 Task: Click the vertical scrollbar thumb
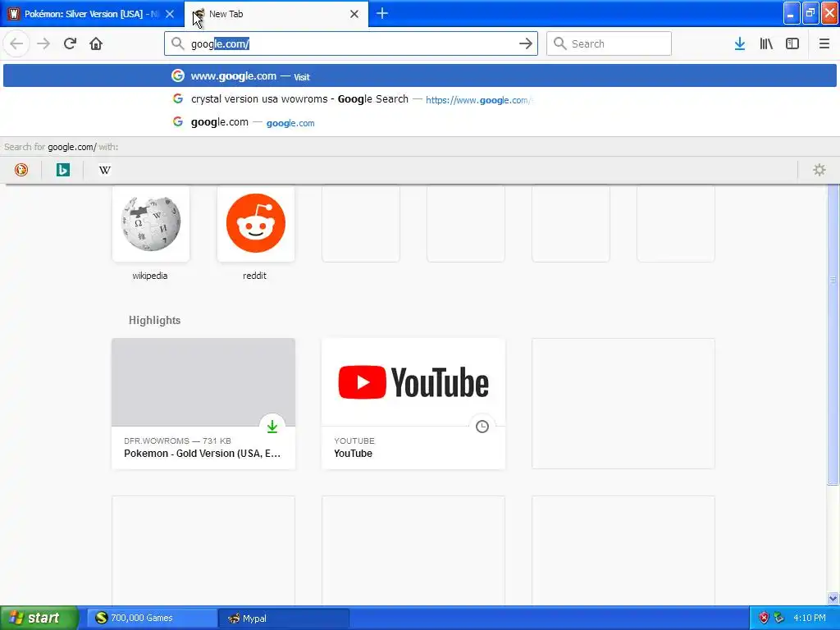click(x=833, y=335)
